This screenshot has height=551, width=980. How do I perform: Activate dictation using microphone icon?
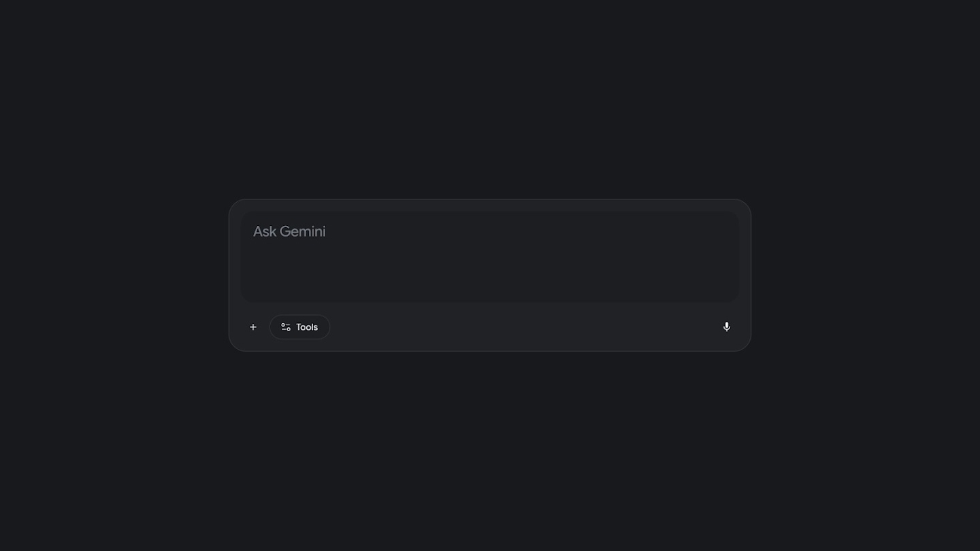point(726,327)
